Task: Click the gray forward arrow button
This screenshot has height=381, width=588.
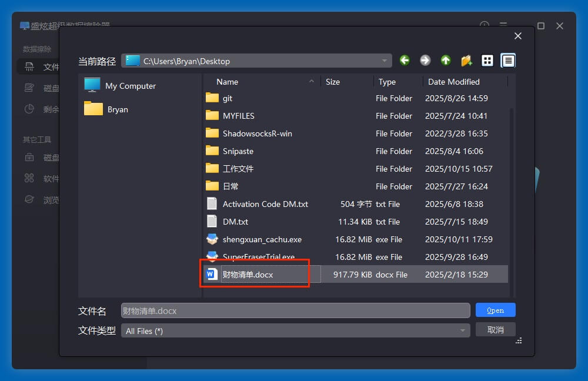Action: click(x=425, y=61)
